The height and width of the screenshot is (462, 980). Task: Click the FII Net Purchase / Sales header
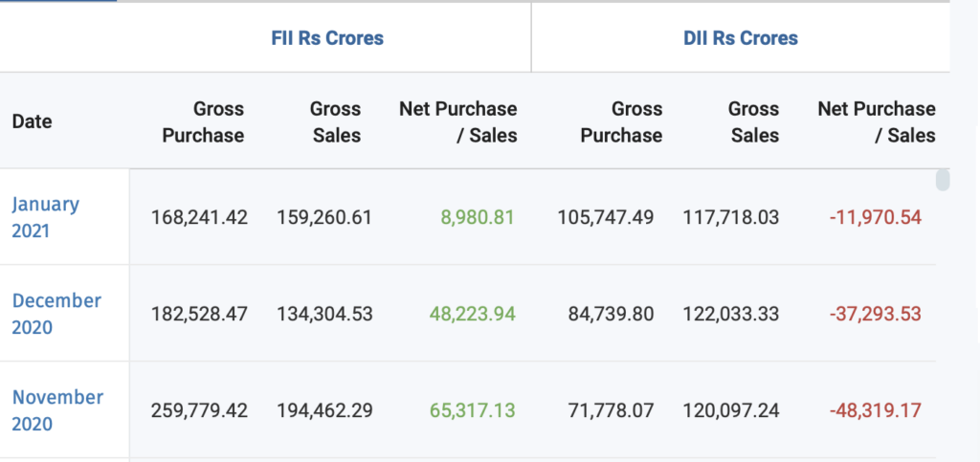tap(458, 121)
